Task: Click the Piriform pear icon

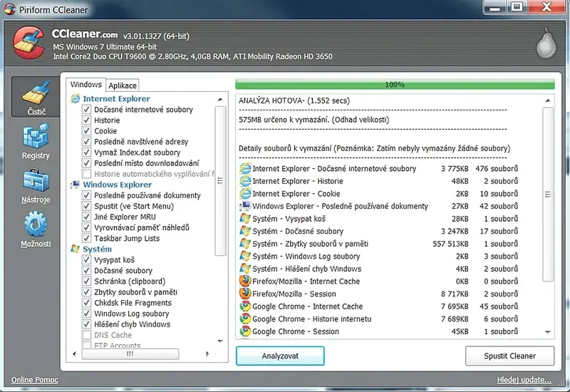Action: tap(546, 43)
